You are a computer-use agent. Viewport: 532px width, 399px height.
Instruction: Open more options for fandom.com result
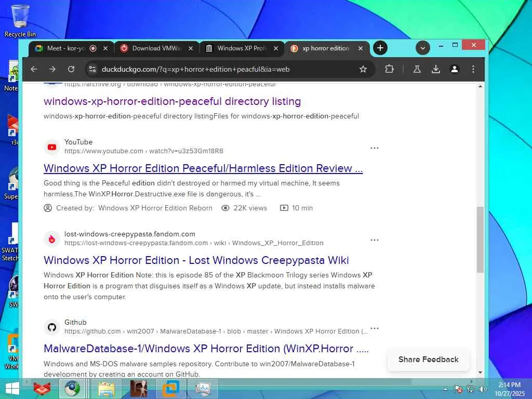point(374,240)
